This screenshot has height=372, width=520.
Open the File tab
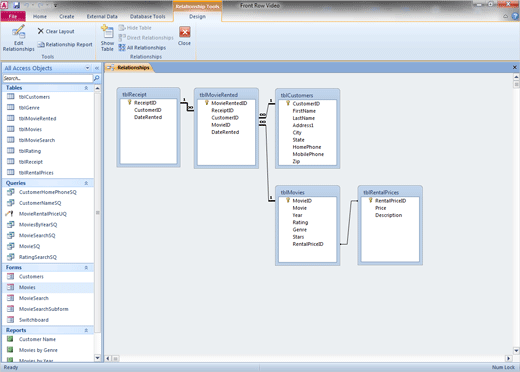coord(13,16)
